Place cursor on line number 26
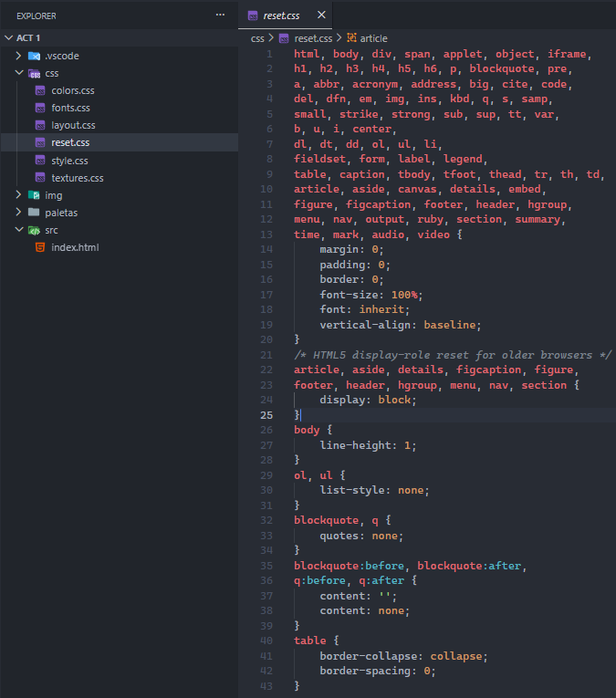 pyautogui.click(x=267, y=430)
